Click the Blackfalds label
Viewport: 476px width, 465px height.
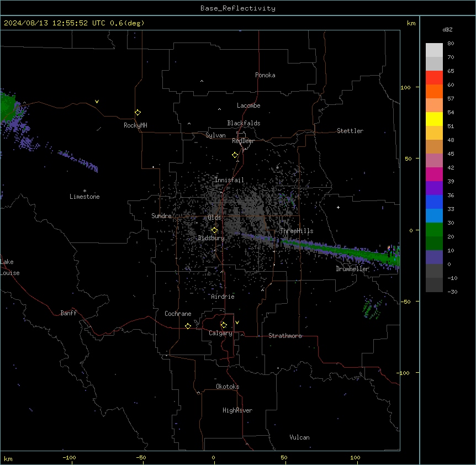pos(244,123)
